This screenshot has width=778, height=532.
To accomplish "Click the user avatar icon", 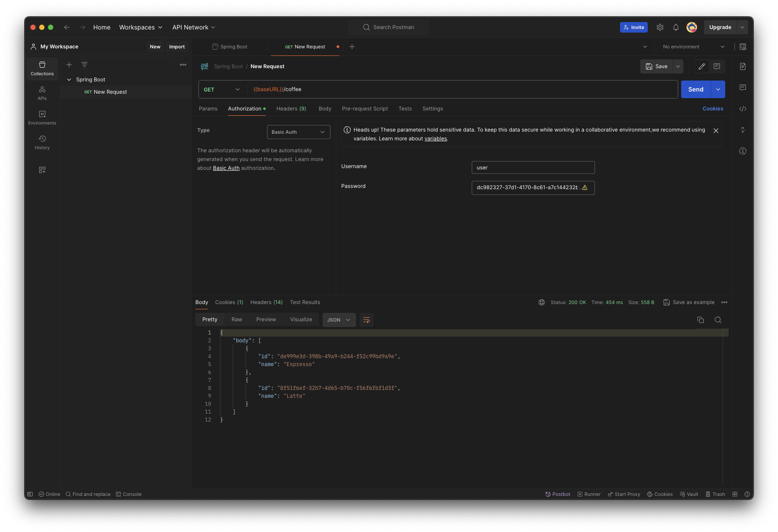I will [692, 27].
